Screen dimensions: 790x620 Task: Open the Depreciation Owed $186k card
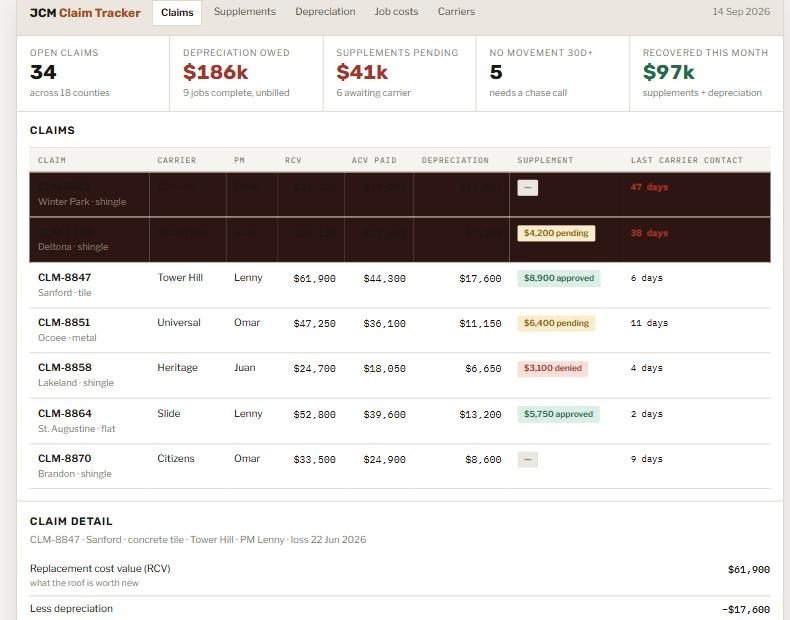(246, 73)
